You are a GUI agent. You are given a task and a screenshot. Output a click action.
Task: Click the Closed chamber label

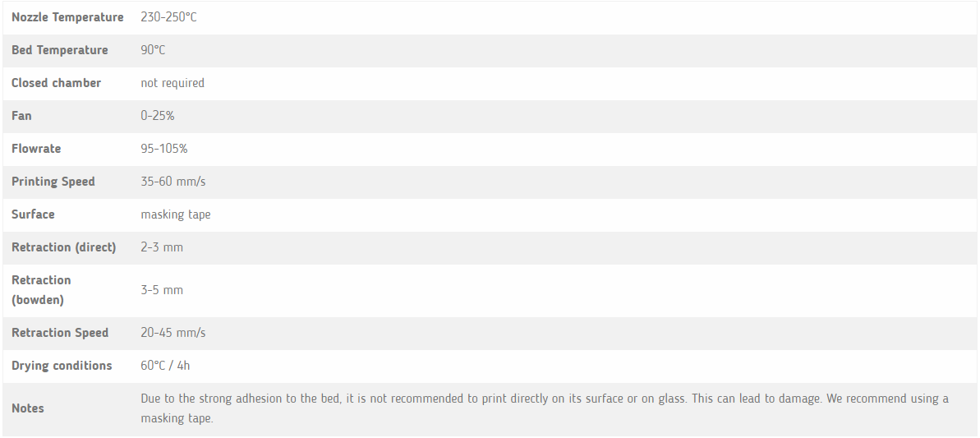(x=56, y=83)
